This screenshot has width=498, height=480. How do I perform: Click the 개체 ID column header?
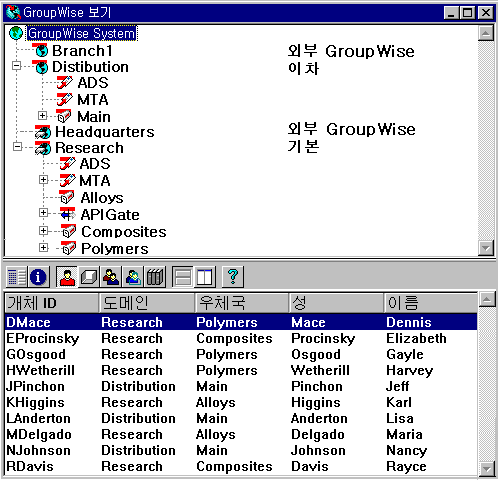coord(52,303)
